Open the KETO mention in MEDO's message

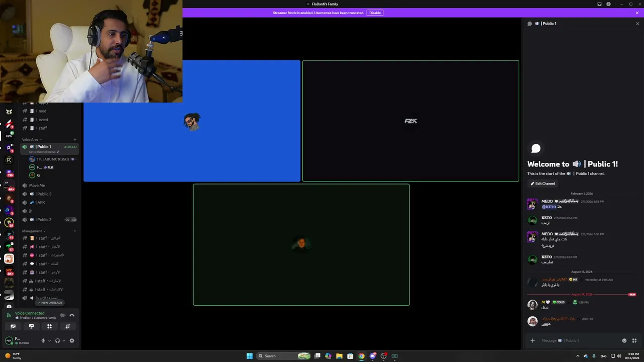point(549,207)
